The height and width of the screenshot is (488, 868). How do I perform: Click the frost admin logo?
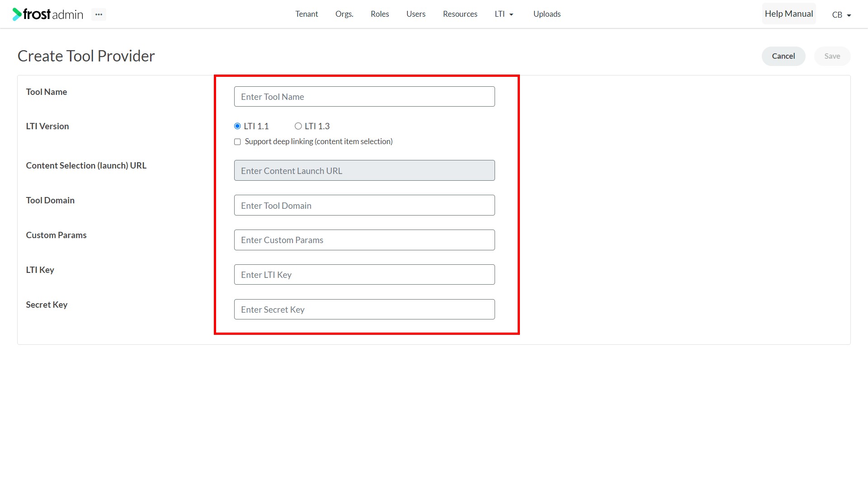[48, 14]
